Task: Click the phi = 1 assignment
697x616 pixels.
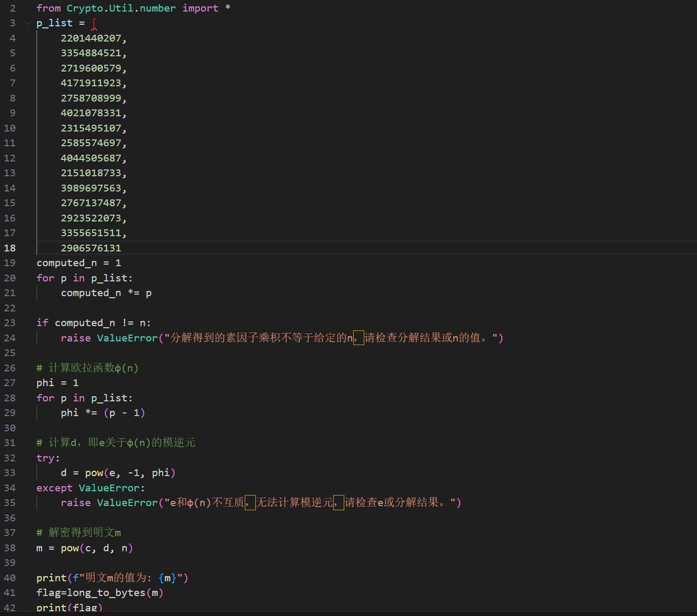Action: coord(57,383)
